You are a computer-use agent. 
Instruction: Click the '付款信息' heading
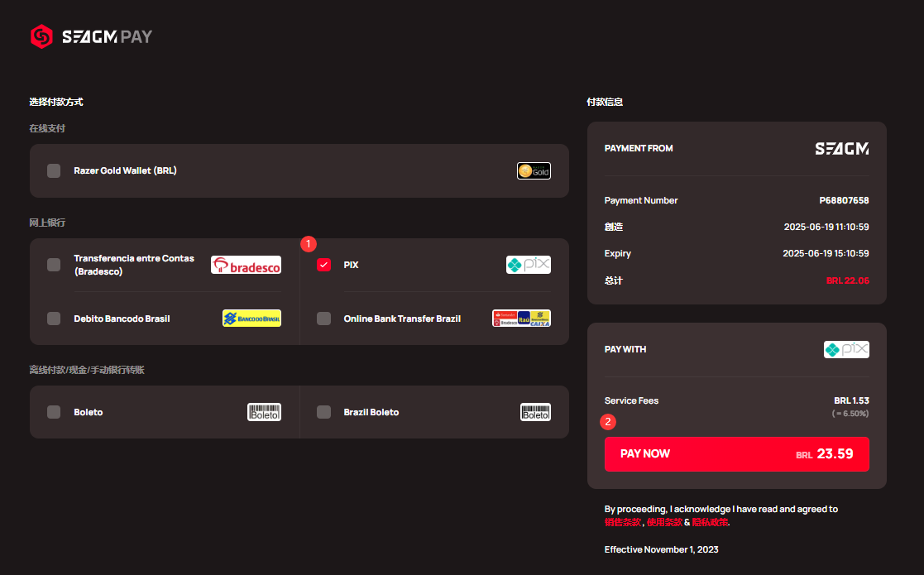(605, 102)
